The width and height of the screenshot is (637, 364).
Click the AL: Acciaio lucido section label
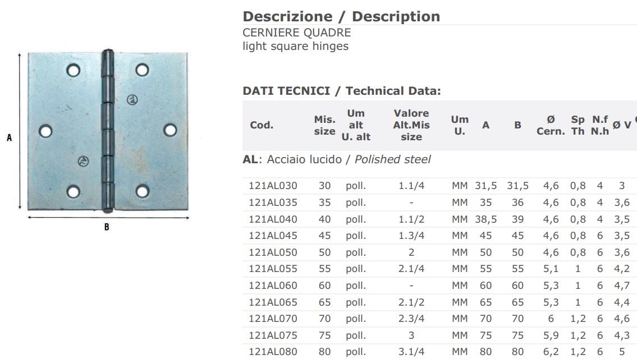[x=337, y=159]
